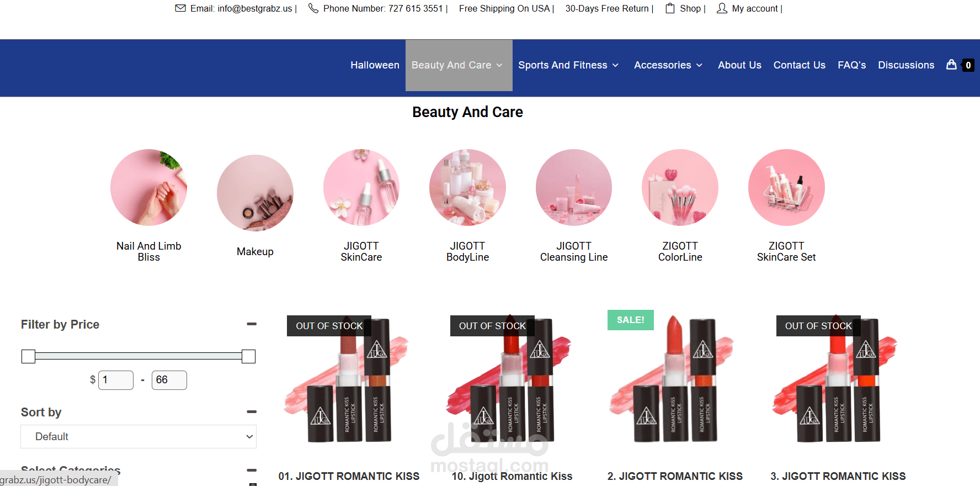980x486 pixels.
Task: Open the ZIGOTT ColorLine category image
Action: (680, 187)
